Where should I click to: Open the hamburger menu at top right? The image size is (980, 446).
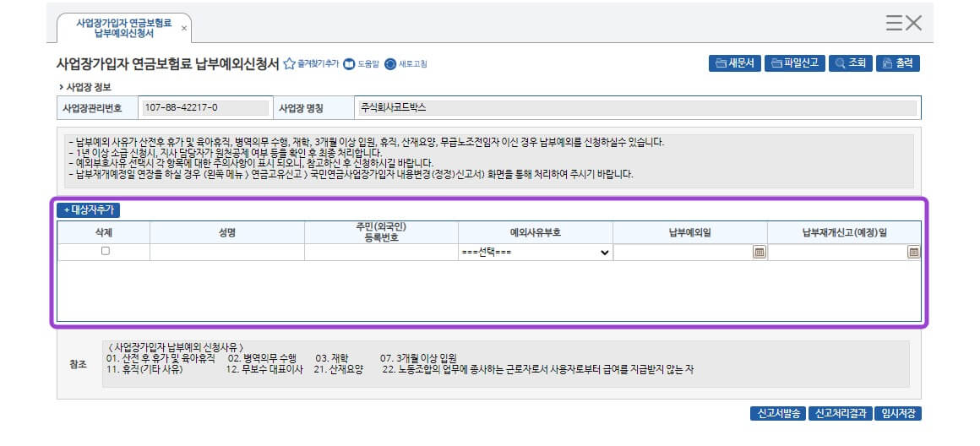tap(894, 23)
